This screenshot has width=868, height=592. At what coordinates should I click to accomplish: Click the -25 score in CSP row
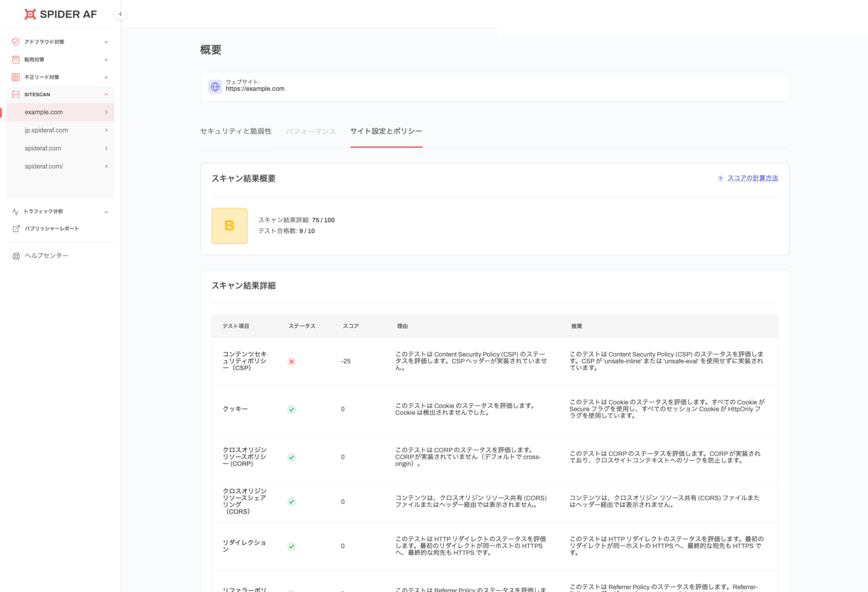(345, 361)
